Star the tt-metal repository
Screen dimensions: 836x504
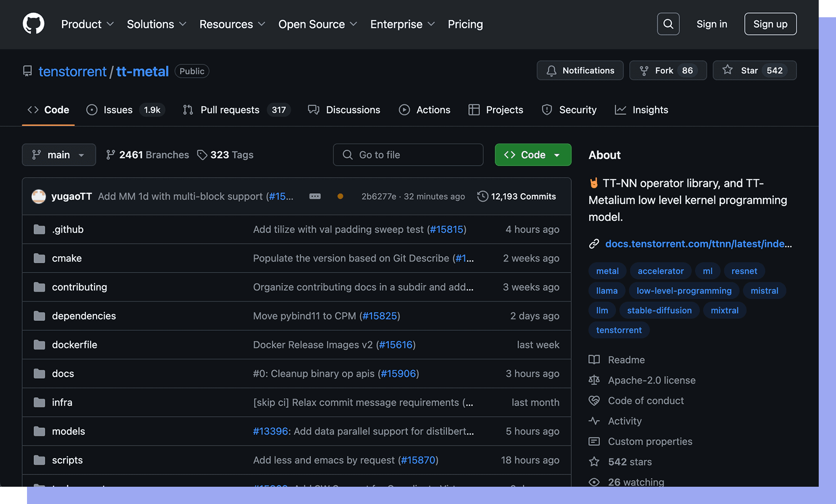pos(754,71)
